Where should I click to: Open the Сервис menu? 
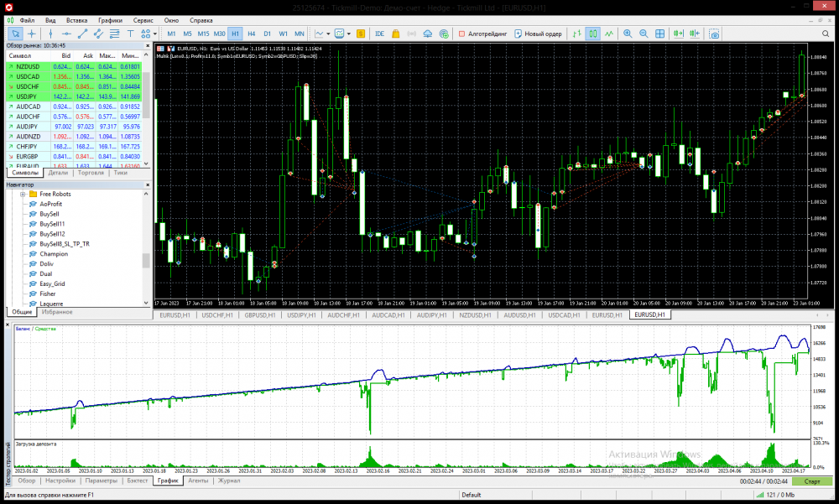(x=143, y=20)
